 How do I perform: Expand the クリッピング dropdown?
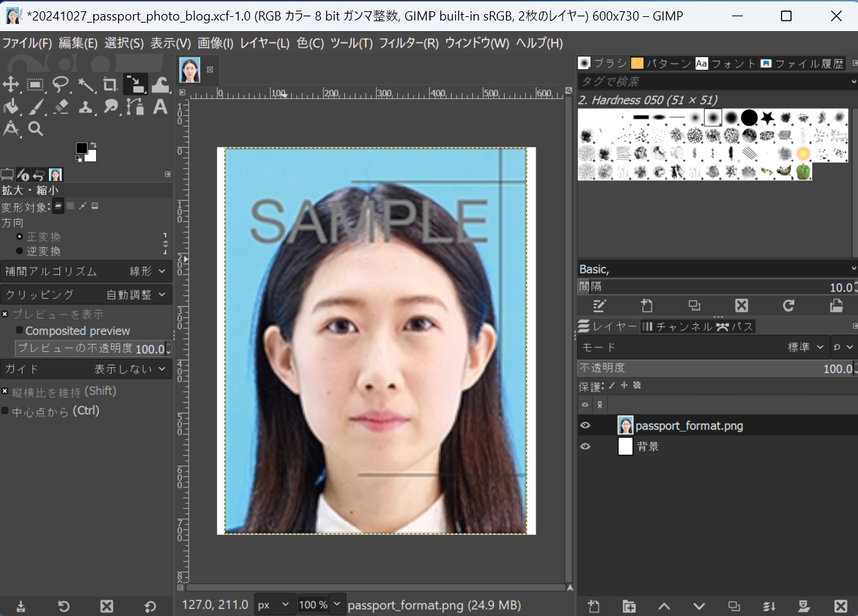tap(86, 295)
